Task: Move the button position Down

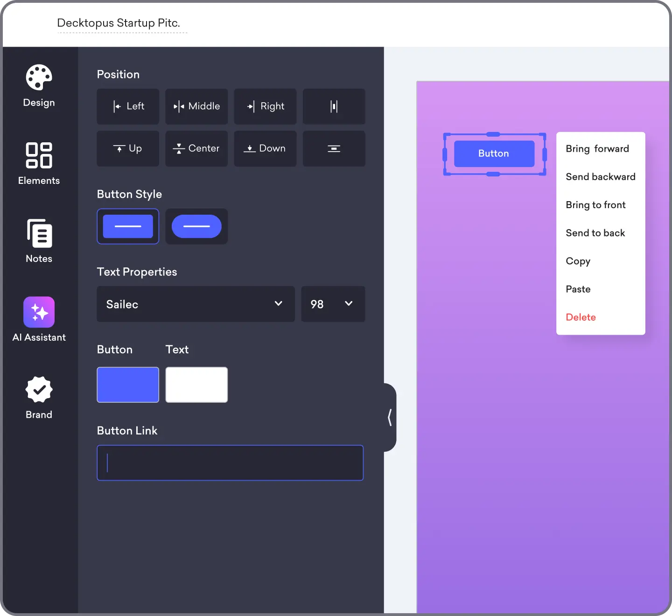Action: point(265,148)
